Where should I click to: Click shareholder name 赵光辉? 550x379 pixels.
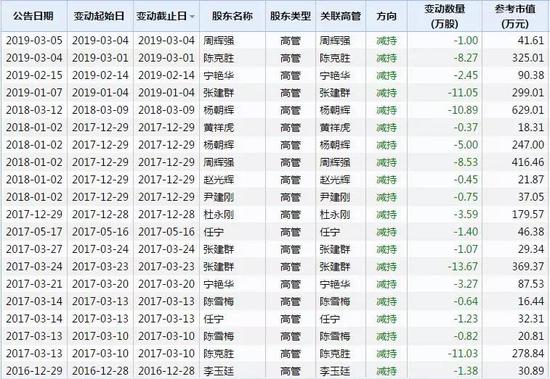tap(219, 180)
